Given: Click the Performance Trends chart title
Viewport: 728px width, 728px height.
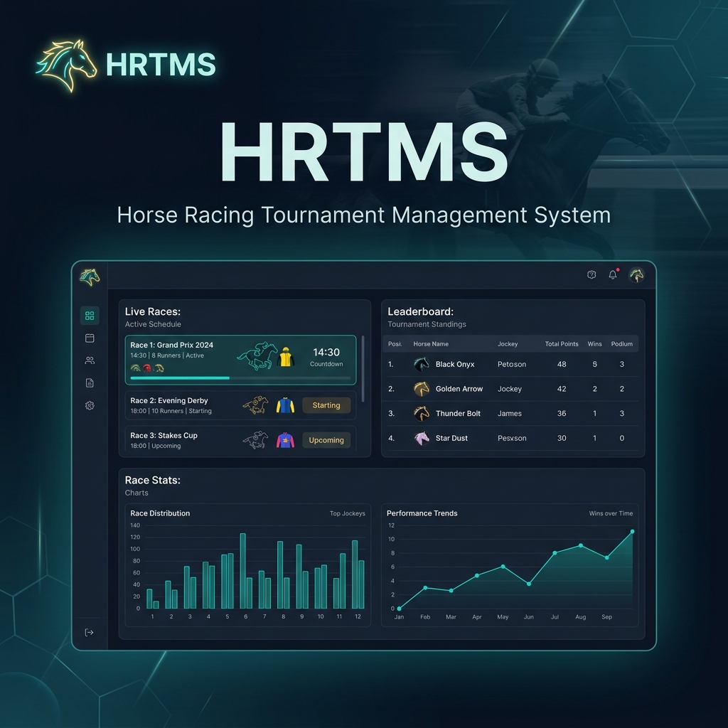Looking at the screenshot, I should (x=422, y=513).
